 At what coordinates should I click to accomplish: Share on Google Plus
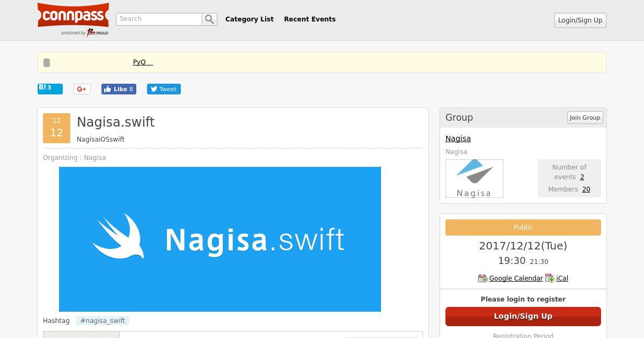(x=82, y=89)
